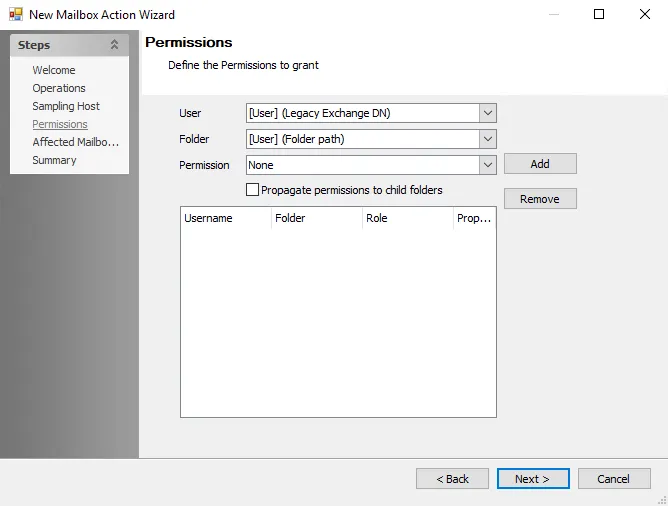Click the Steps panel header
The image size is (668, 506).
69,45
